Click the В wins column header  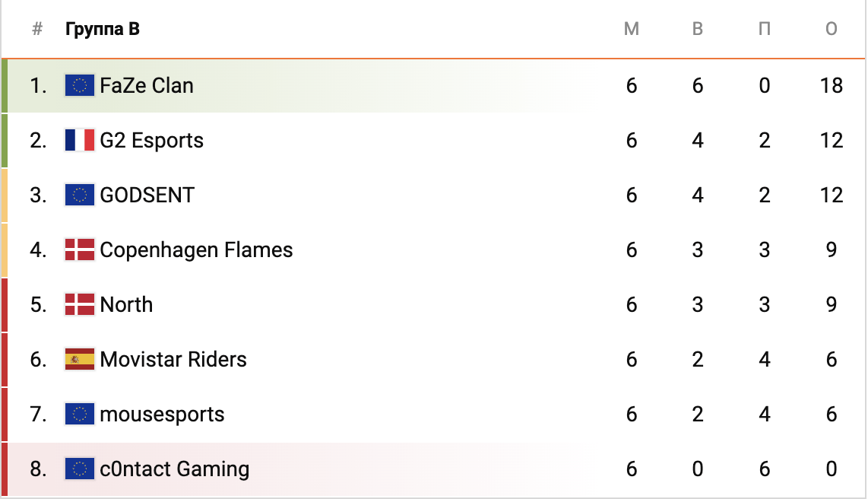698,29
